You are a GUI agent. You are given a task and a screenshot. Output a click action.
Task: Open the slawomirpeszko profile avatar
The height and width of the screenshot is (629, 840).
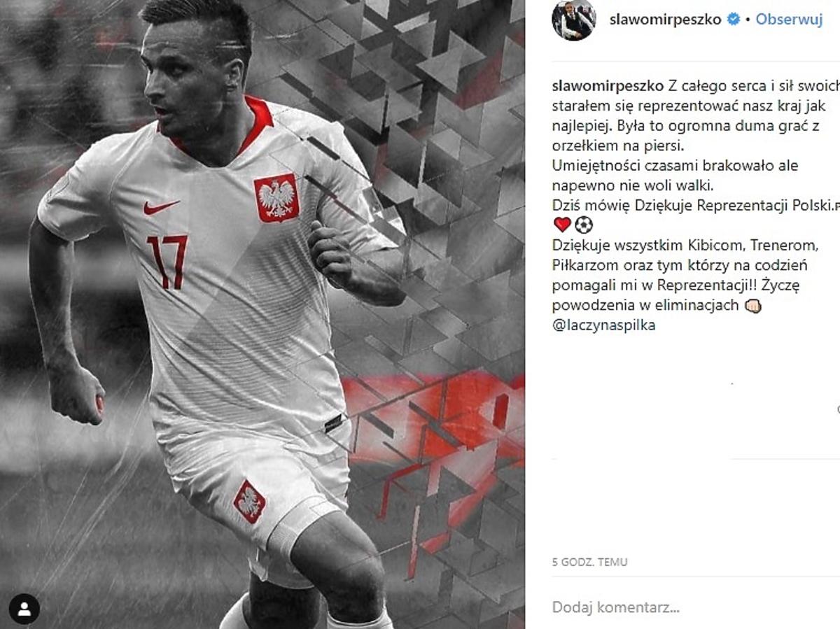point(574,20)
